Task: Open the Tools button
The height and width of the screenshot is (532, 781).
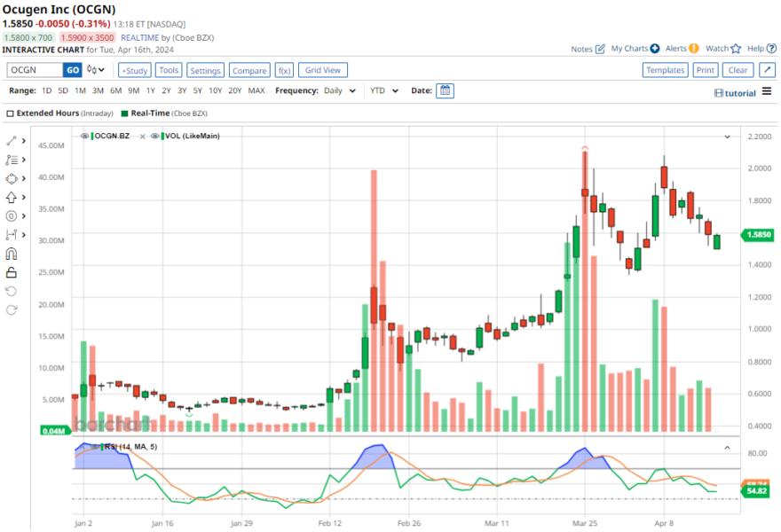Action: coord(169,70)
